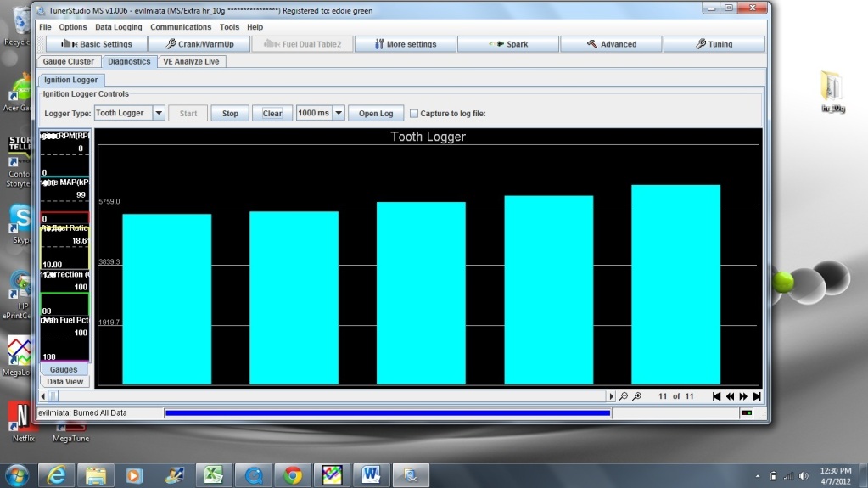Enable Capture to log file checkbox
868x488 pixels.
click(x=414, y=114)
